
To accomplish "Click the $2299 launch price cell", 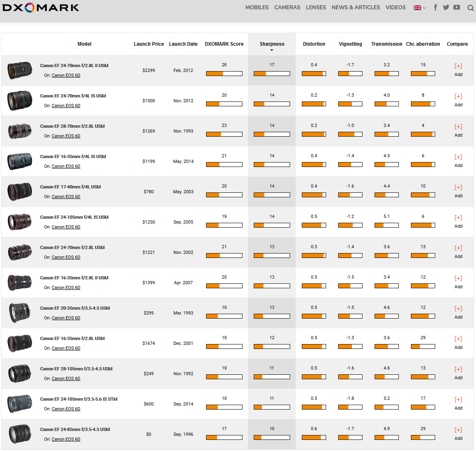I will coord(149,70).
